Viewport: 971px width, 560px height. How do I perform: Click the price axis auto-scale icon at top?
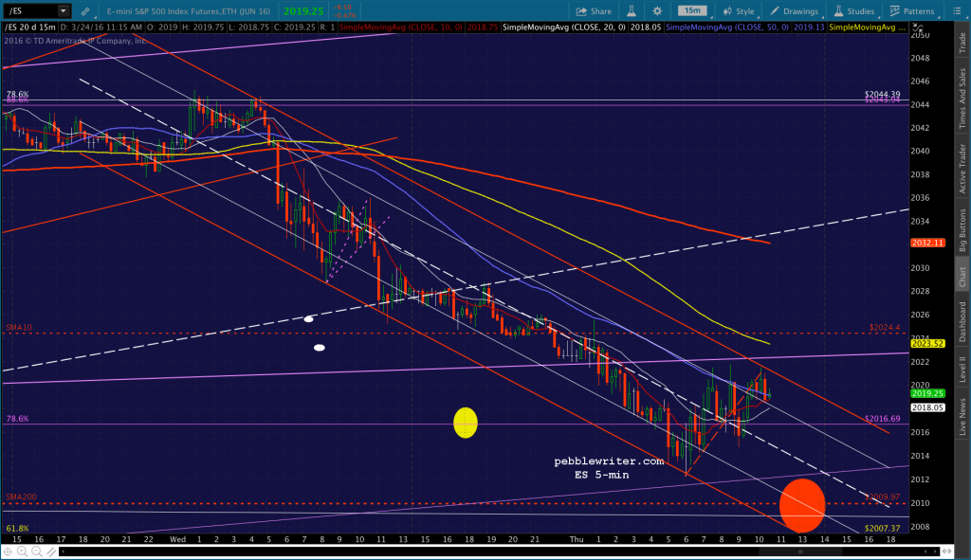click(918, 28)
